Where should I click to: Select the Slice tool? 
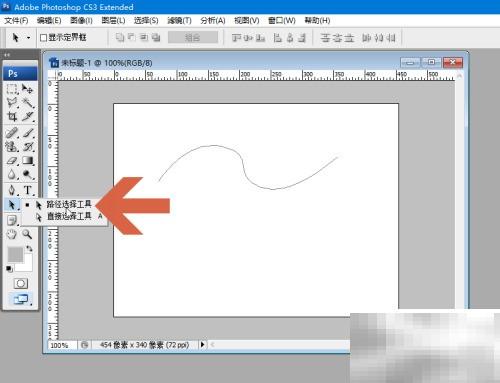[27, 116]
